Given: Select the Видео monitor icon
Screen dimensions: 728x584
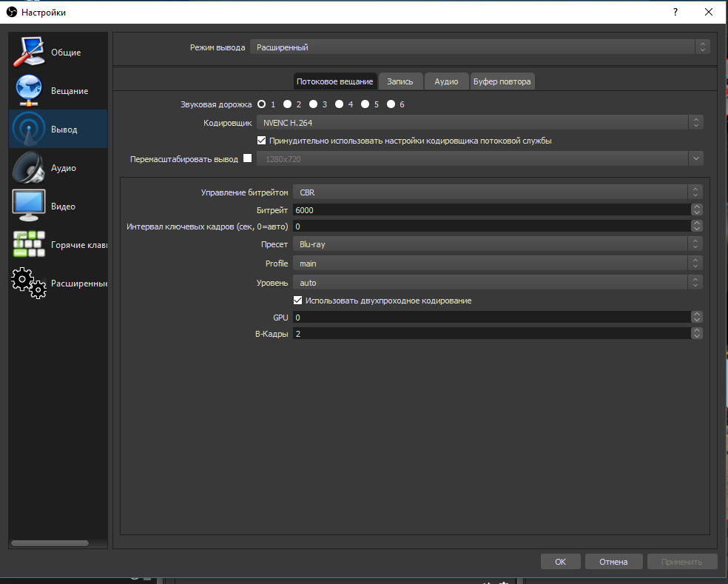Looking at the screenshot, I should coord(29,206).
